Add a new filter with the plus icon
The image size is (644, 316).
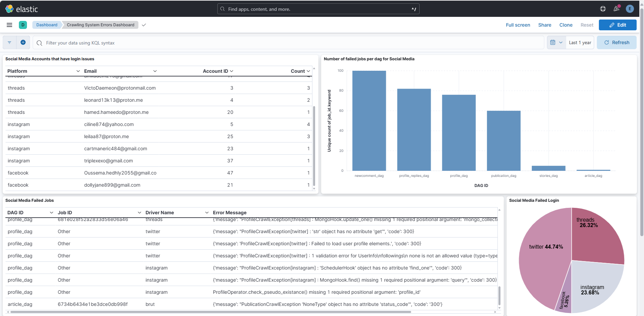click(x=23, y=42)
